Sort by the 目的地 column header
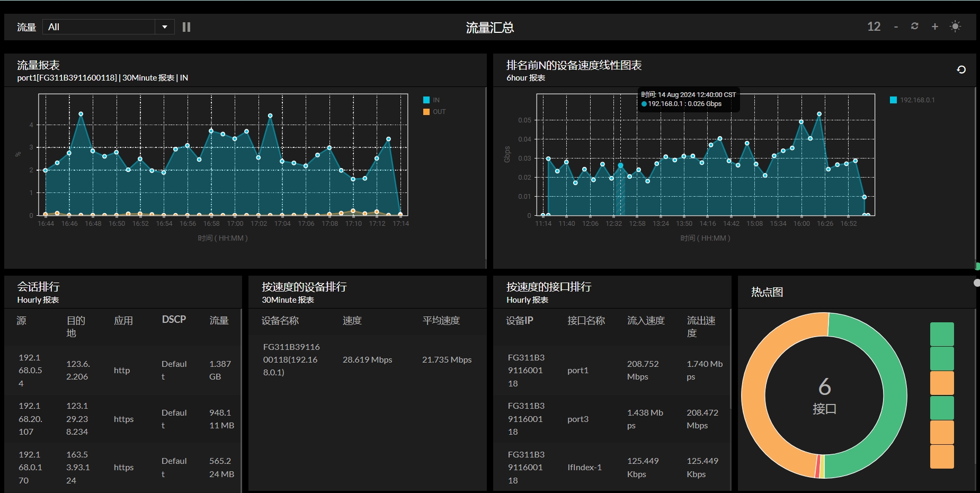 coord(76,327)
